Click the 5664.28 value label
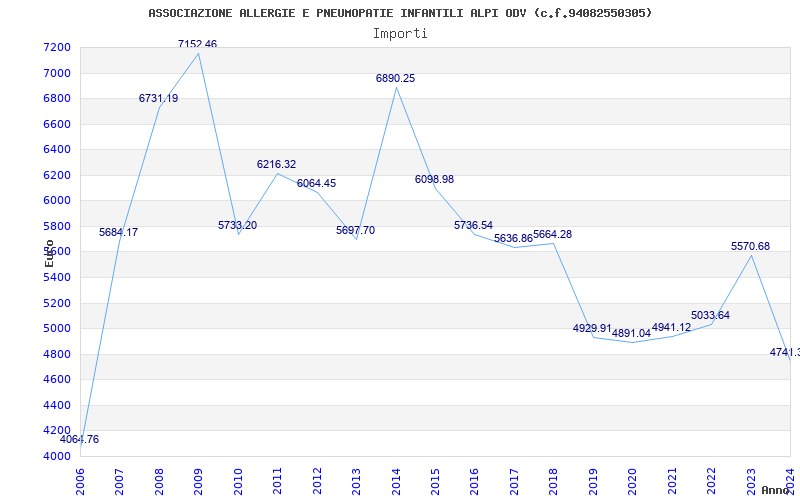The width and height of the screenshot is (800, 500). [553, 235]
